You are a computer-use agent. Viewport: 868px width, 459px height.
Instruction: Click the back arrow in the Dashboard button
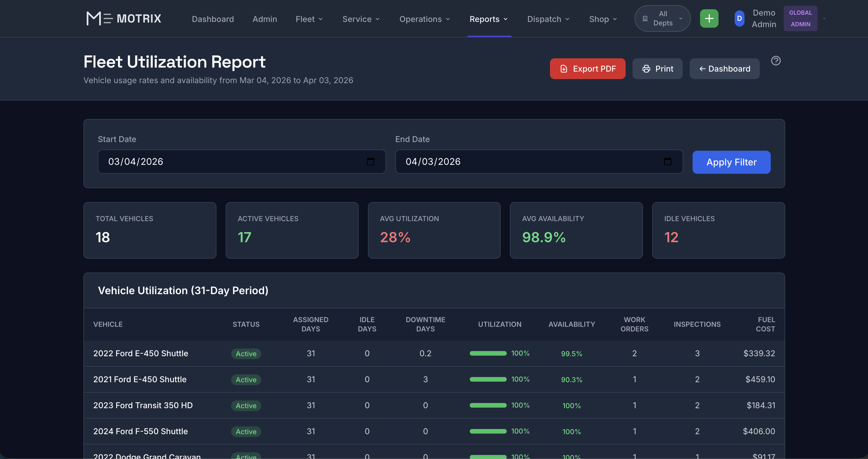[x=703, y=68]
